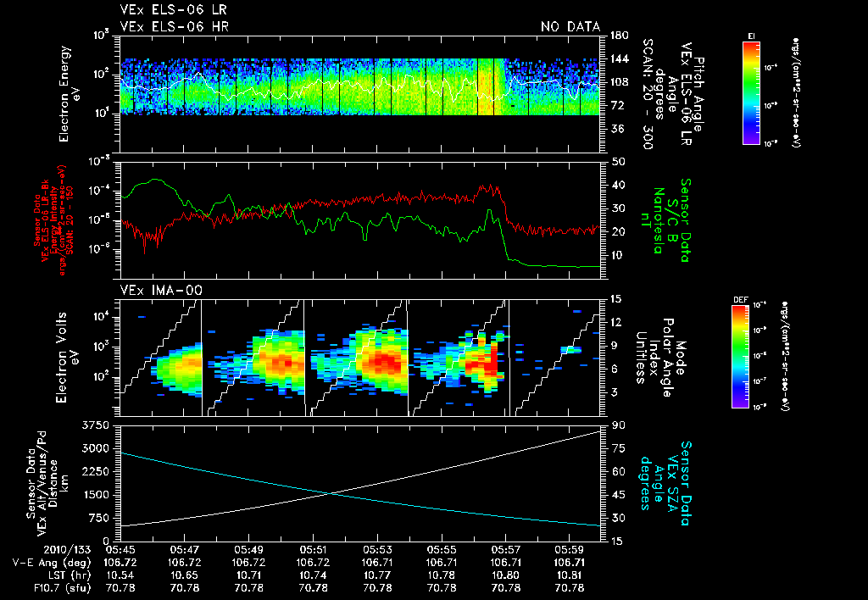The width and height of the screenshot is (868, 600).
Task: Click the LST value 10.77
Action: pos(377,575)
